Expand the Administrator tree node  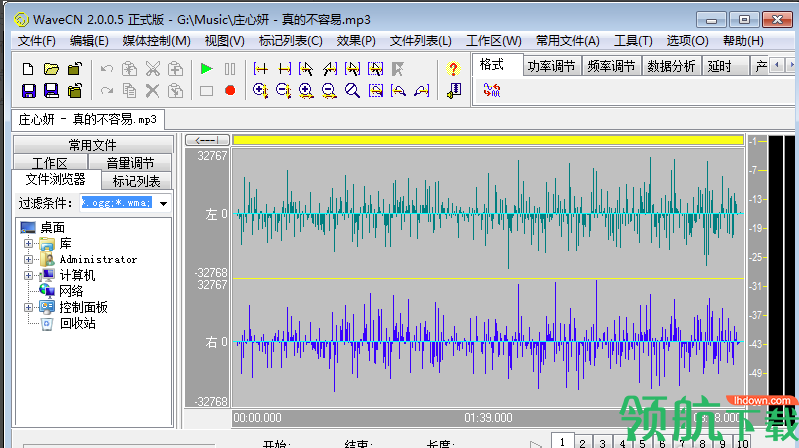click(29, 259)
